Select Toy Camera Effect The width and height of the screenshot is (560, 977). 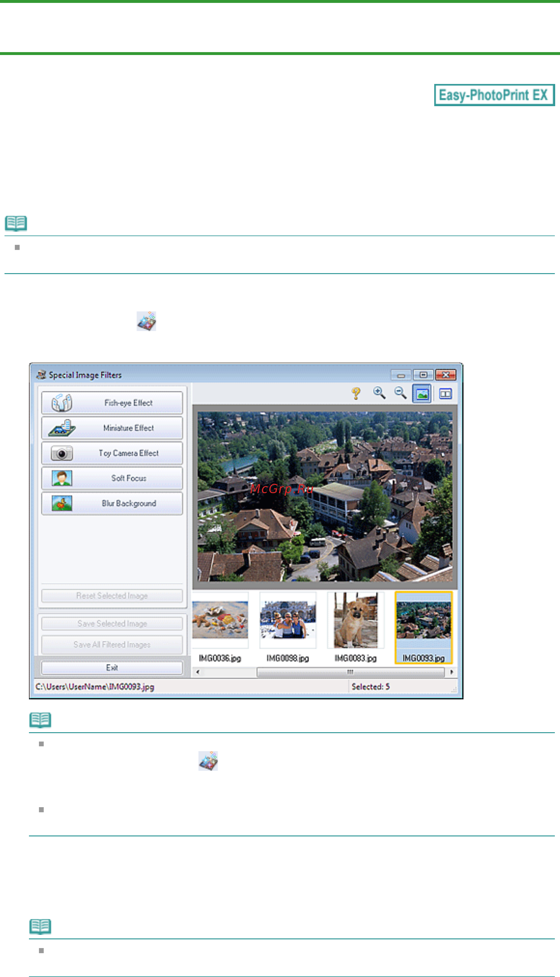point(112,453)
